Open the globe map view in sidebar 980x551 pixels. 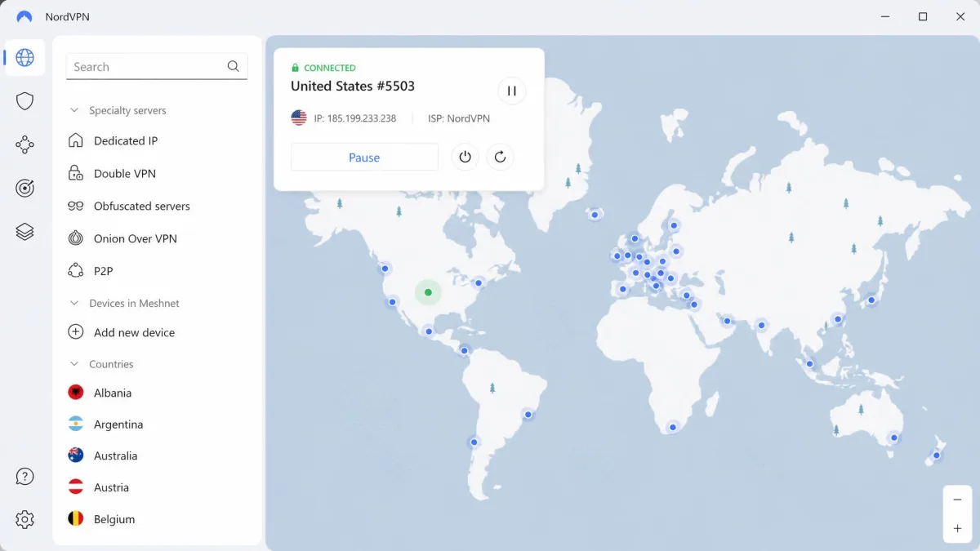tap(24, 57)
